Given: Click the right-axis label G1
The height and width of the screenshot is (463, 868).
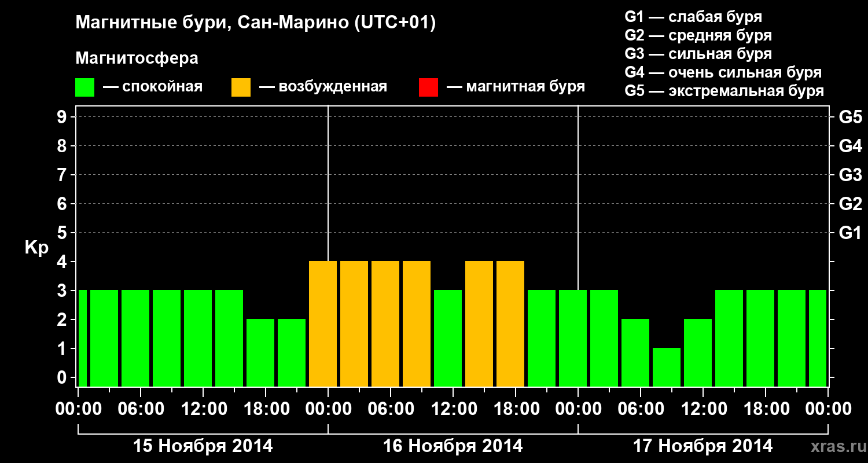Looking at the screenshot, I should [850, 233].
